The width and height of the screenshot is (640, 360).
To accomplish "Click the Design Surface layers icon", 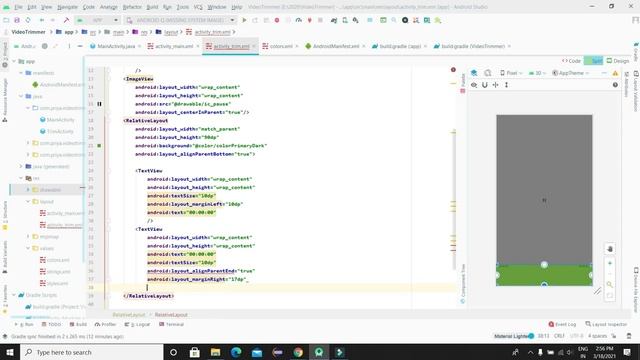I will pyautogui.click(x=474, y=73).
